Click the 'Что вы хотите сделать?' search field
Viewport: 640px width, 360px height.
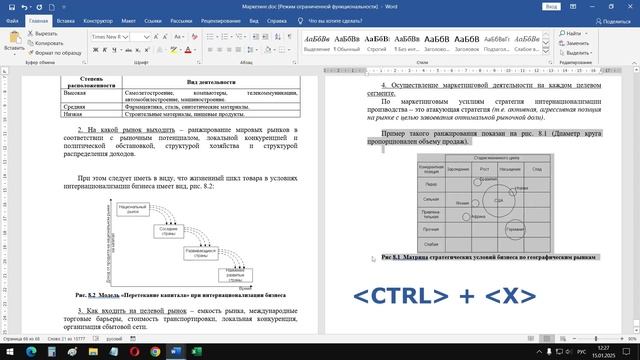335,21
